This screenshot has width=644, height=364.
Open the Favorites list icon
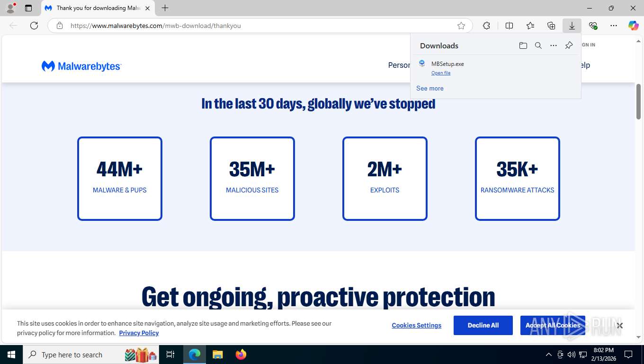tap(530, 26)
